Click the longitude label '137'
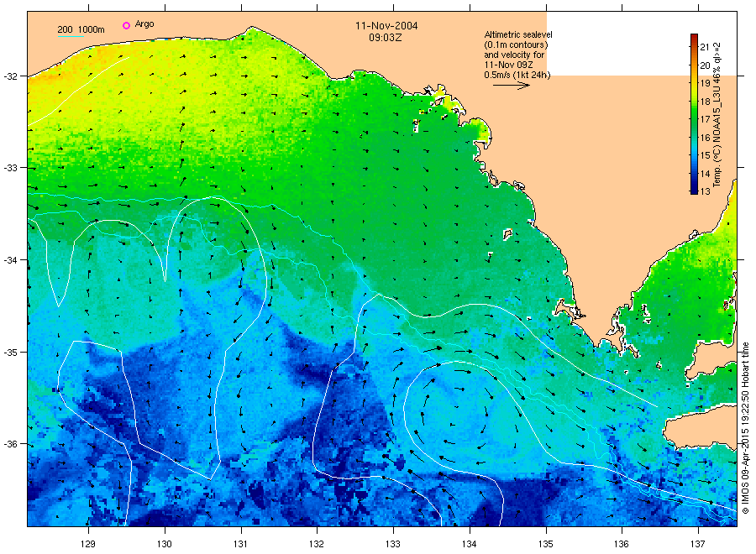The image size is (756, 554). [698, 544]
